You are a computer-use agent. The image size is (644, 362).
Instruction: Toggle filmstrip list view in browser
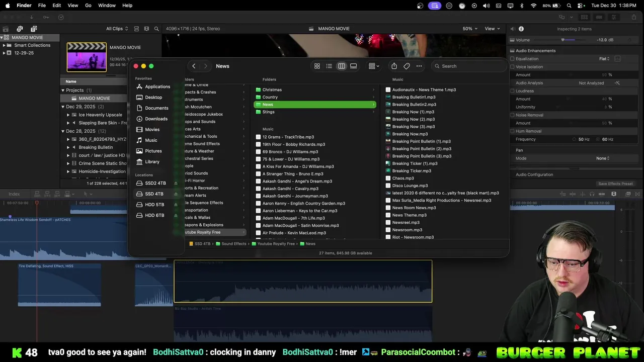146,29
